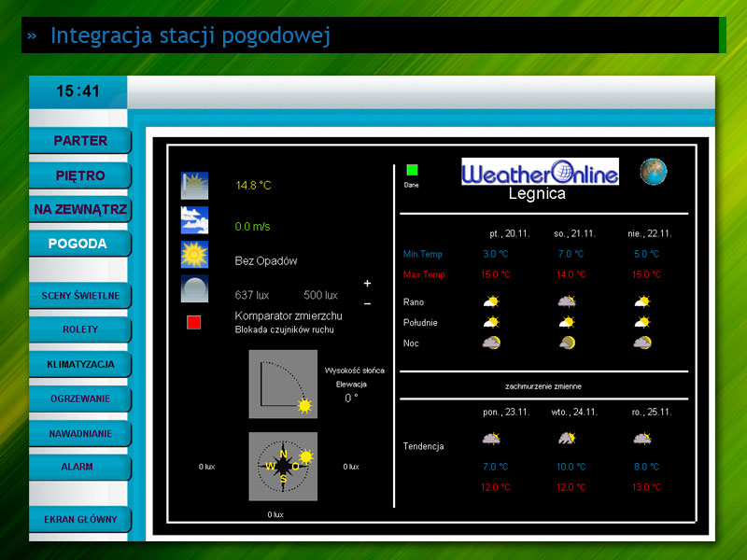Click the sun elevation diagram
Screen dimensions: 747x560
[283, 385]
